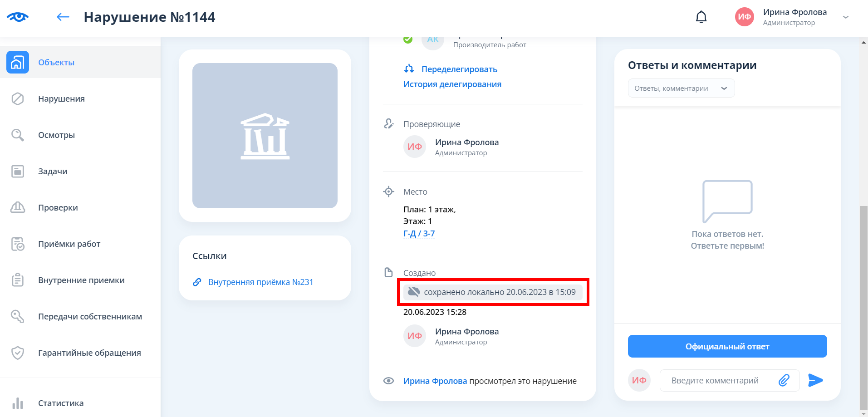
Task: Send comment with paper plane icon
Action: pos(815,380)
